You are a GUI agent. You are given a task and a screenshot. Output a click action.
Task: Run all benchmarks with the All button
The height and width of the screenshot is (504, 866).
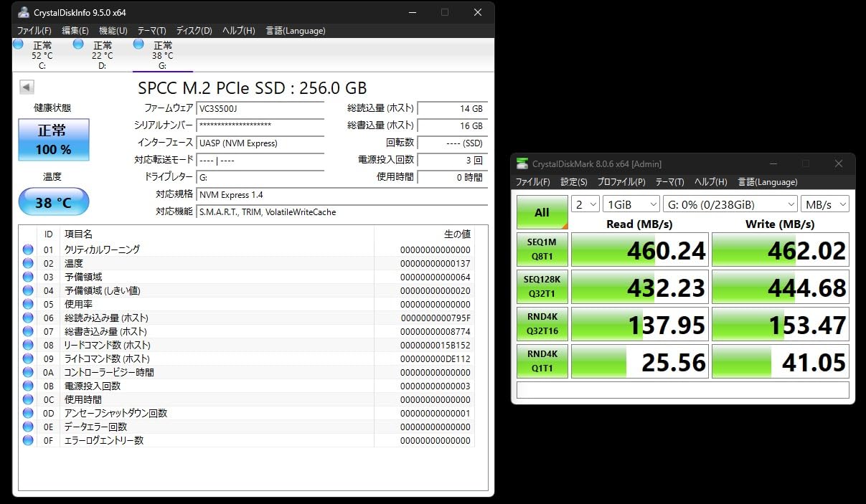[x=542, y=212]
